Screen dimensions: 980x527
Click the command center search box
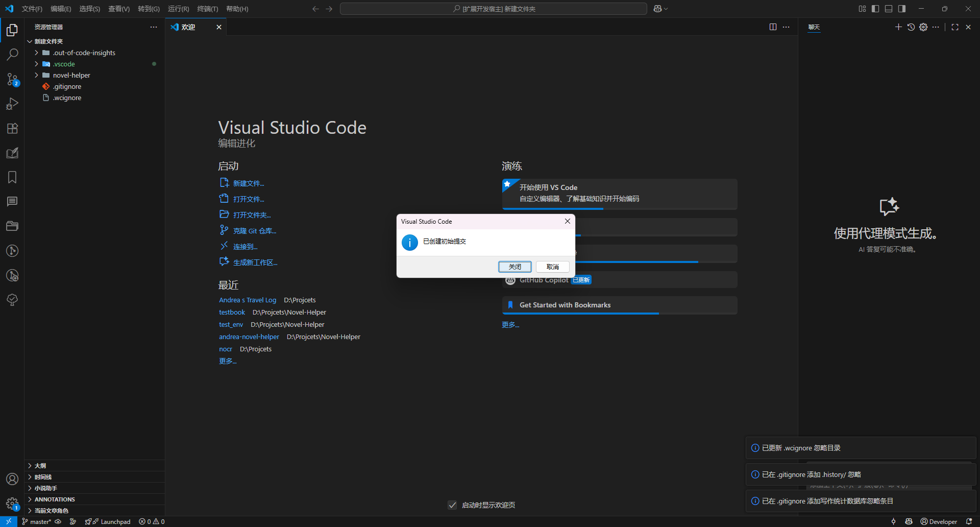tap(493, 9)
